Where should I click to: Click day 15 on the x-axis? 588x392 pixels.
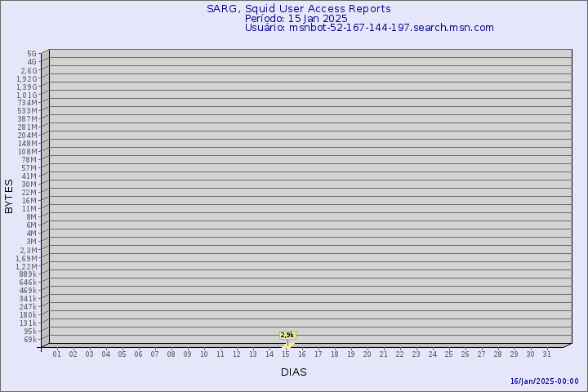pos(286,354)
